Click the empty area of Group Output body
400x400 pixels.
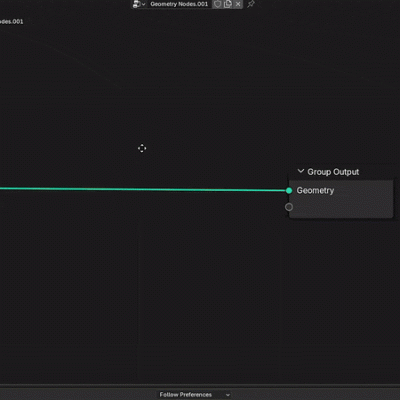click(343, 207)
